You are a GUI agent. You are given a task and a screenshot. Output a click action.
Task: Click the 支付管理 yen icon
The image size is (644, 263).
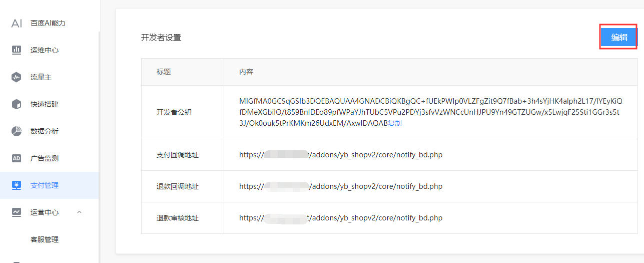17,185
